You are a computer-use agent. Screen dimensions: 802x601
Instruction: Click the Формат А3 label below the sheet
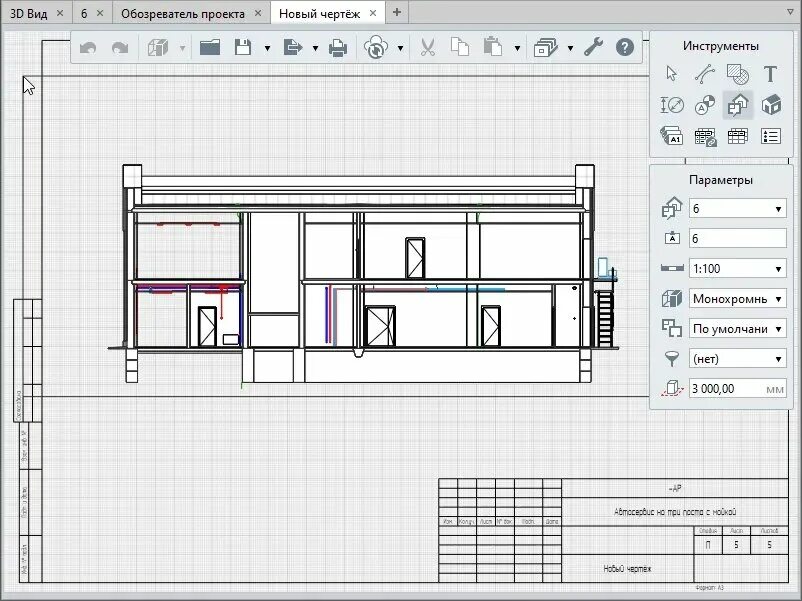click(709, 588)
